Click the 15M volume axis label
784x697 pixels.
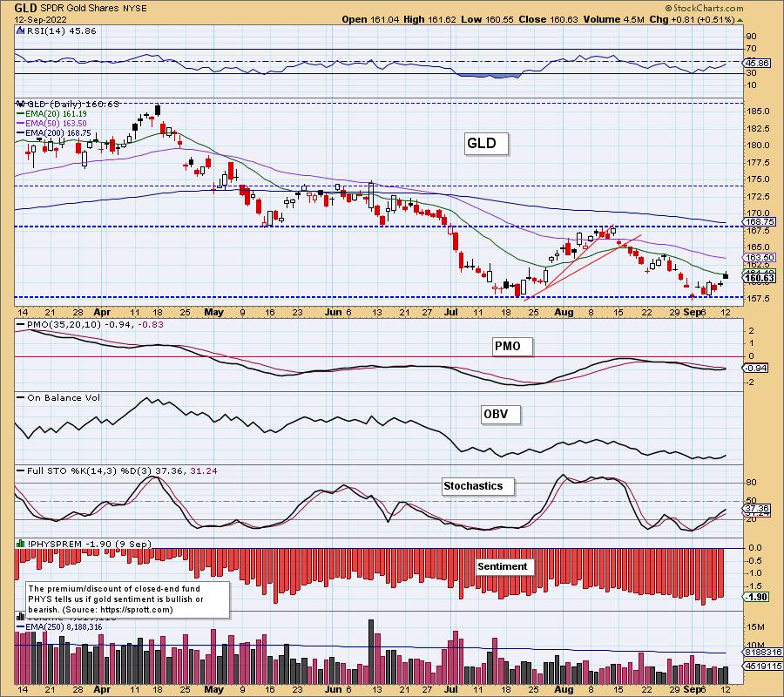756,627
